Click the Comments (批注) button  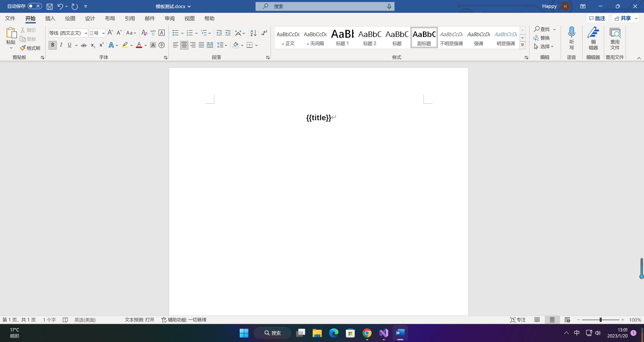[x=597, y=18]
